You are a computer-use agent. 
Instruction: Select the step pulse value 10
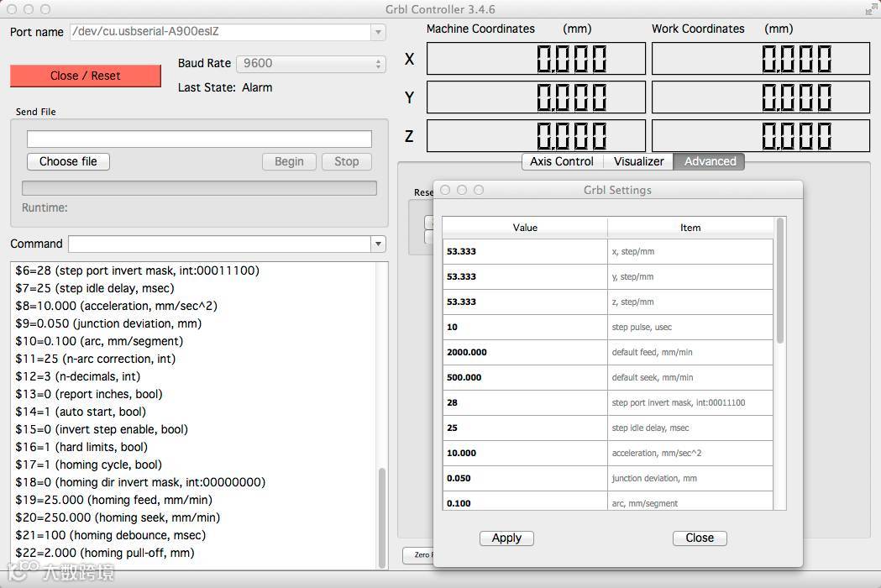[525, 327]
